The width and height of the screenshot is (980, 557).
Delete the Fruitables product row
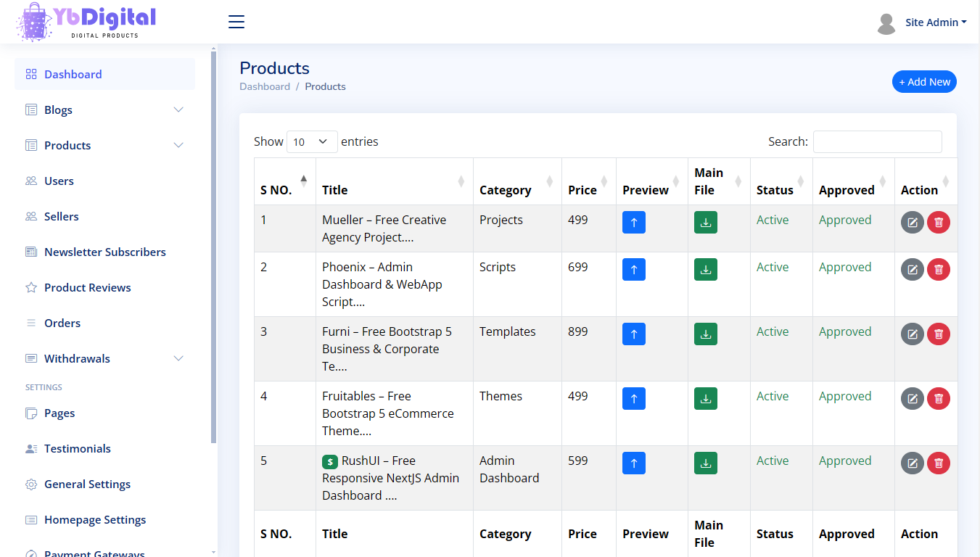coord(939,399)
